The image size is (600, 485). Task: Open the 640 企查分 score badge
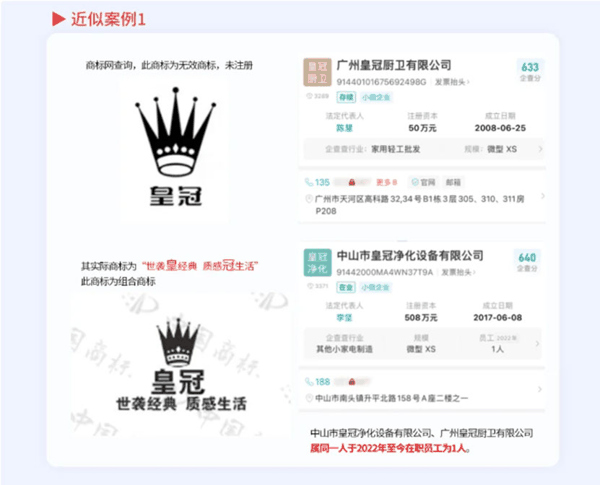click(x=527, y=262)
